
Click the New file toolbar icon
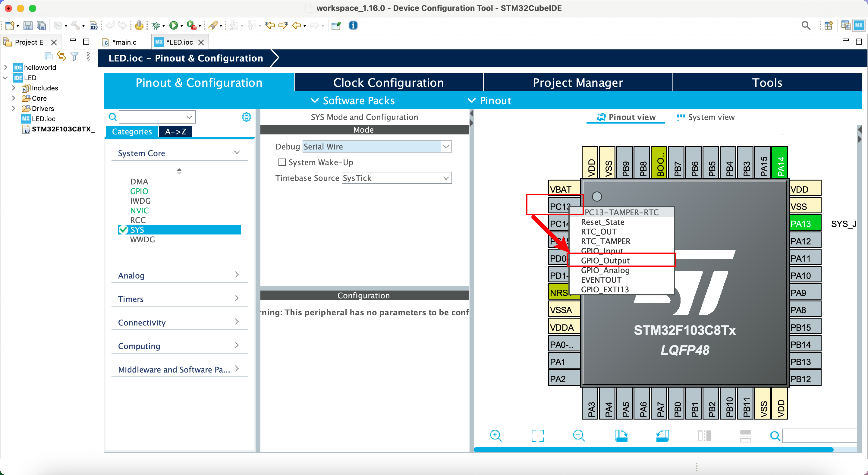10,25
